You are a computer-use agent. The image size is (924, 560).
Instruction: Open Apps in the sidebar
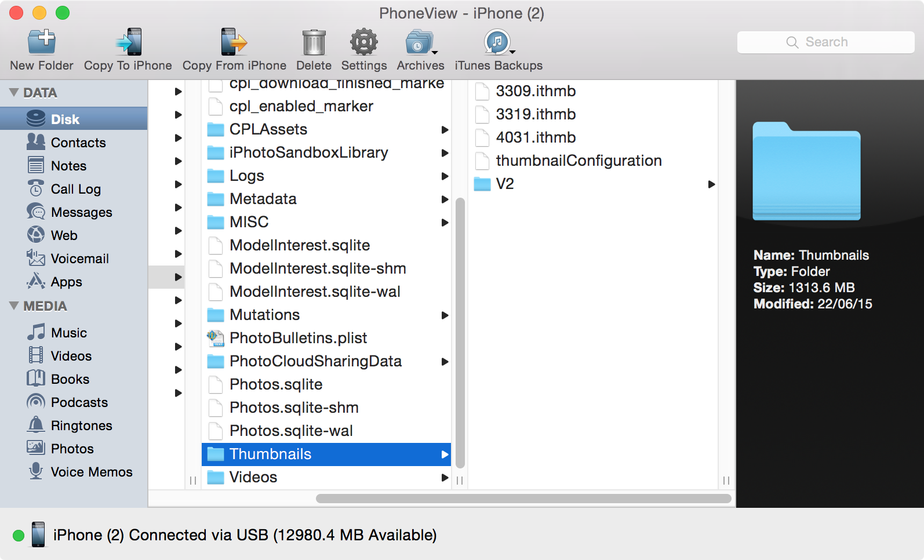click(x=74, y=282)
